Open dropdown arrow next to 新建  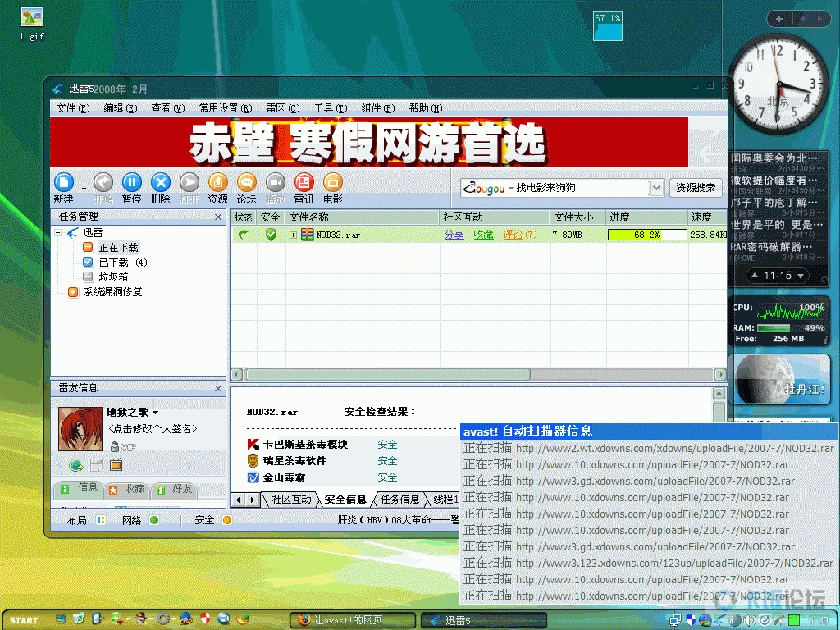coord(84,189)
